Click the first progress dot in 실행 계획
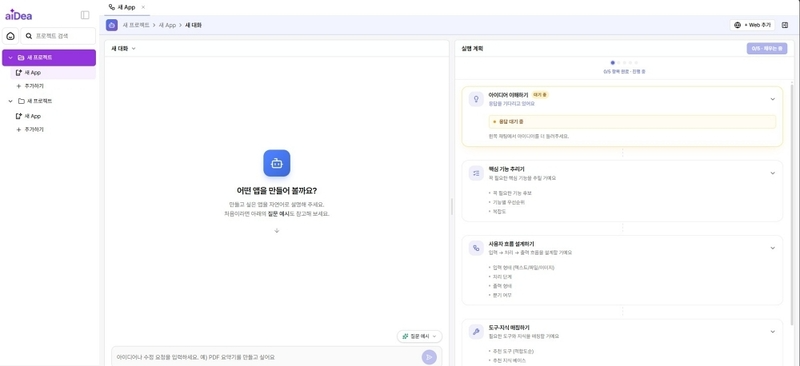Screen dimensions: 800x366 pyautogui.click(x=612, y=63)
